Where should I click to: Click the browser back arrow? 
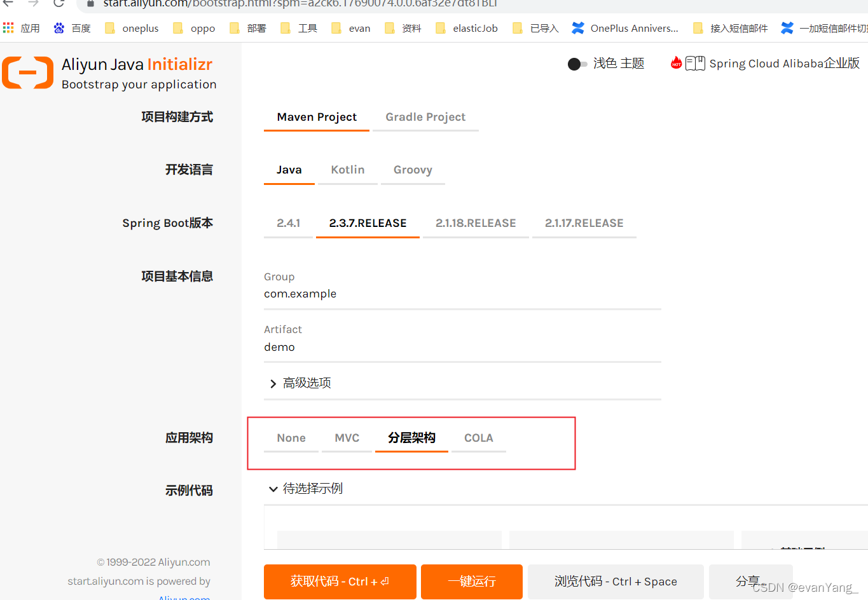(8, 3)
